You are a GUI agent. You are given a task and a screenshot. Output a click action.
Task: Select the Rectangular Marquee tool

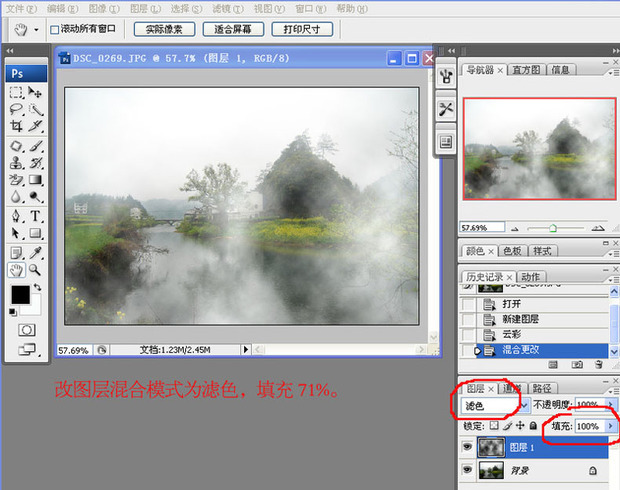coord(16,93)
